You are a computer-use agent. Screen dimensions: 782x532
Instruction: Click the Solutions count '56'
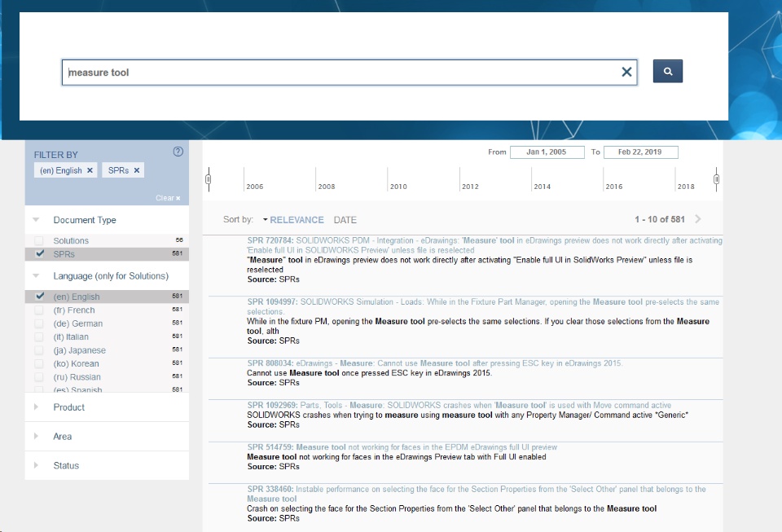point(179,240)
